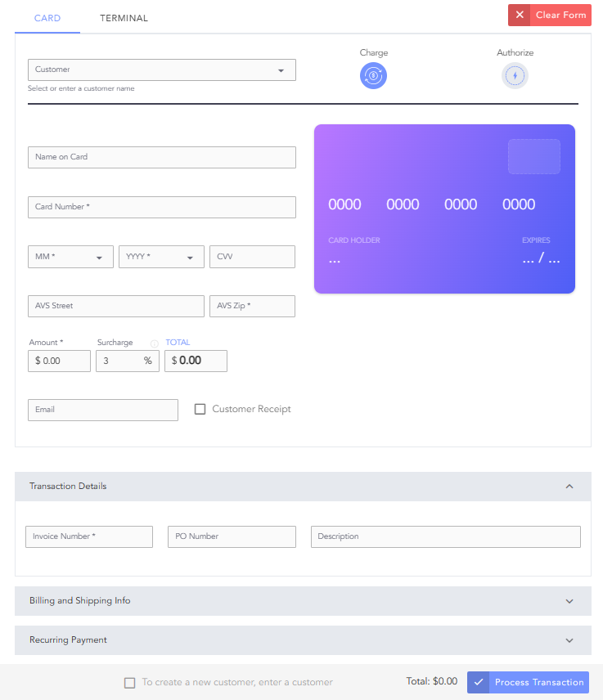The image size is (603, 700).
Task: Click the checkmark icon on Process Transaction
Action: [478, 682]
